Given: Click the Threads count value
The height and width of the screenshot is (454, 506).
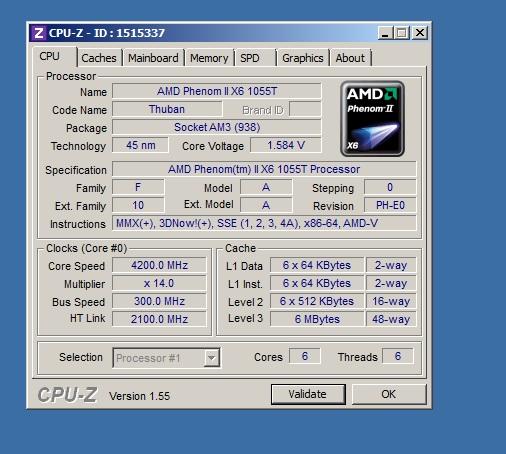Looking at the screenshot, I should [x=398, y=356].
